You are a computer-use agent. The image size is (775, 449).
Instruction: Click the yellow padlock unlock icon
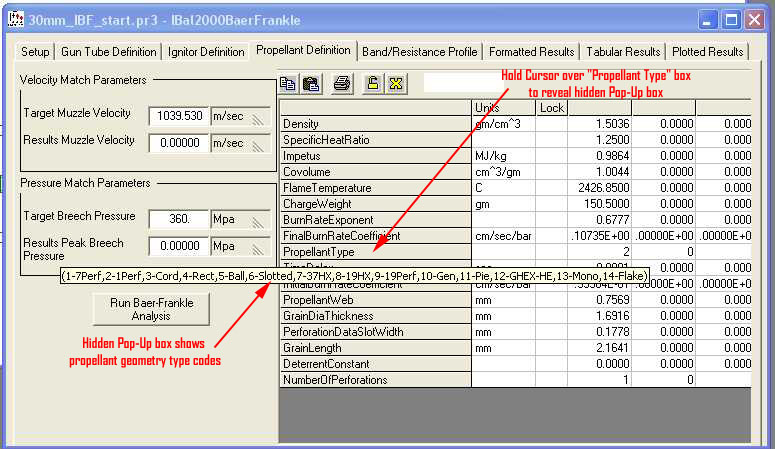pos(372,84)
